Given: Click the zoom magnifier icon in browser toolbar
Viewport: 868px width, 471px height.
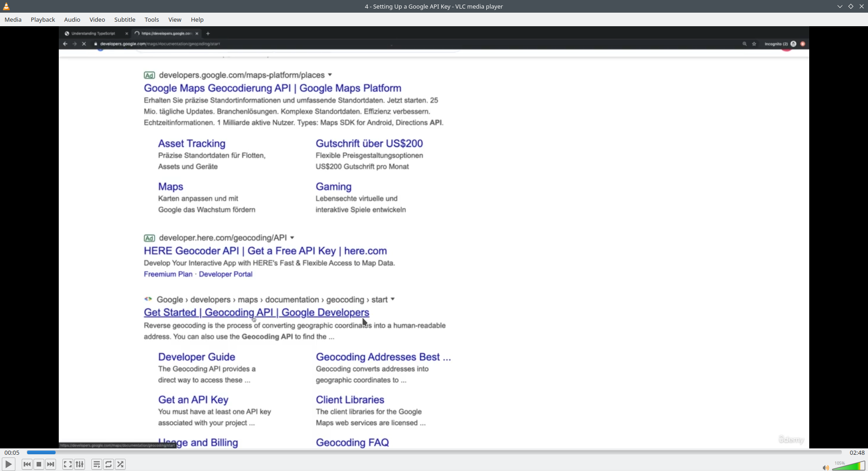Looking at the screenshot, I should pyautogui.click(x=745, y=44).
